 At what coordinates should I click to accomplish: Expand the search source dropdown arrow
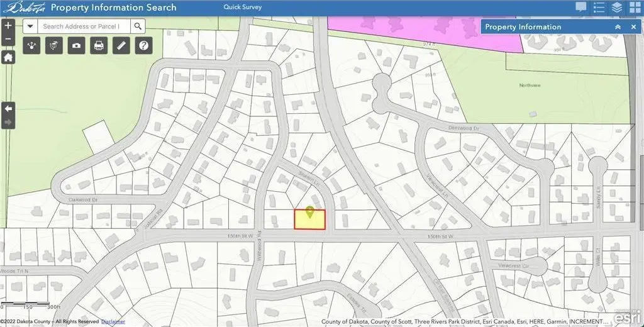30,26
